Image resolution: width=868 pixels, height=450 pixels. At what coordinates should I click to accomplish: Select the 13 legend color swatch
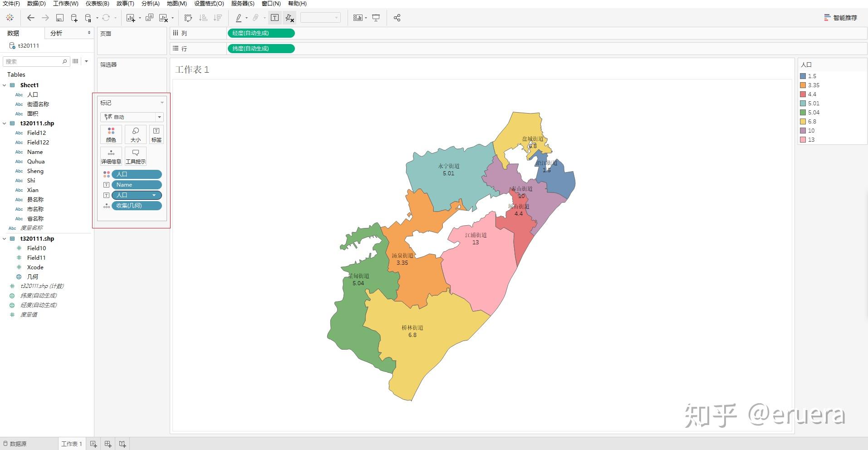[803, 140]
